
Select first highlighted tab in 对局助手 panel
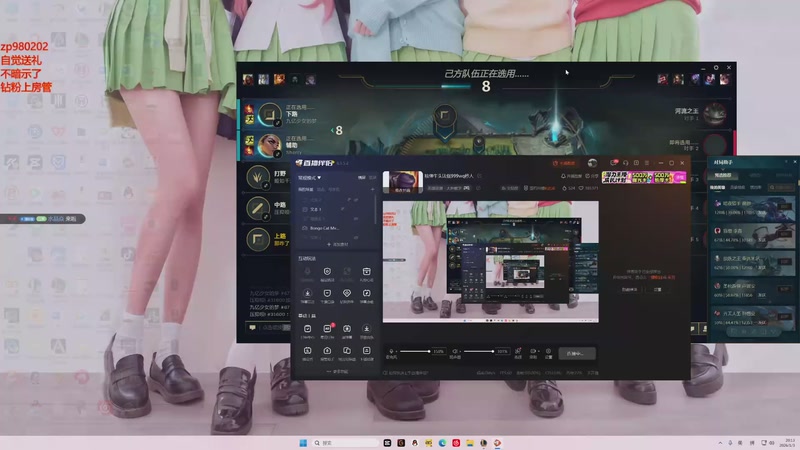(x=722, y=175)
